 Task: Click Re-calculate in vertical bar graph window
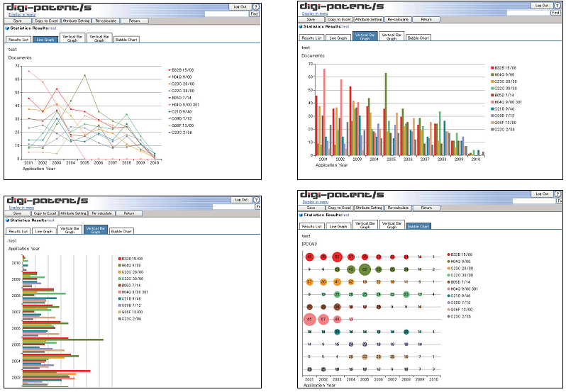[x=398, y=19]
